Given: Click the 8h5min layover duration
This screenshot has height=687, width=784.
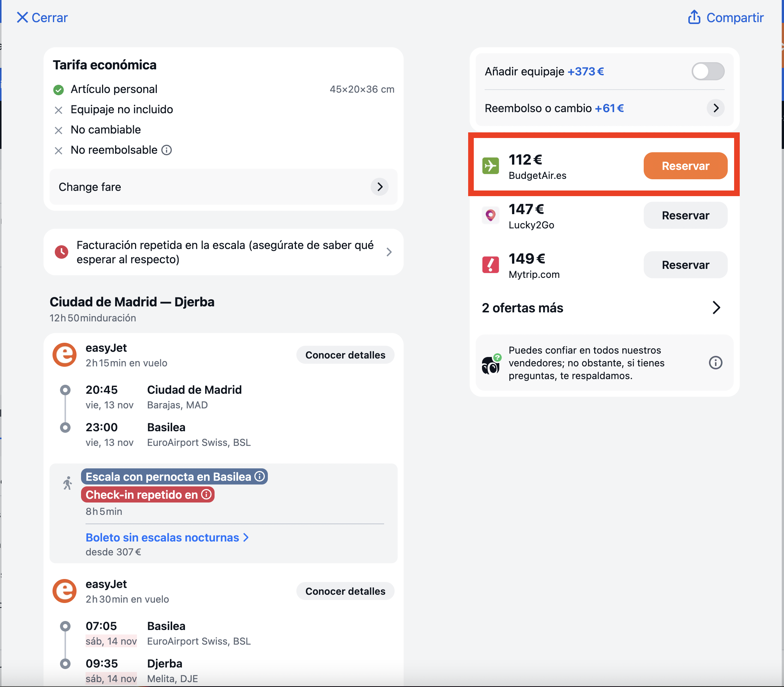Looking at the screenshot, I should tap(104, 511).
